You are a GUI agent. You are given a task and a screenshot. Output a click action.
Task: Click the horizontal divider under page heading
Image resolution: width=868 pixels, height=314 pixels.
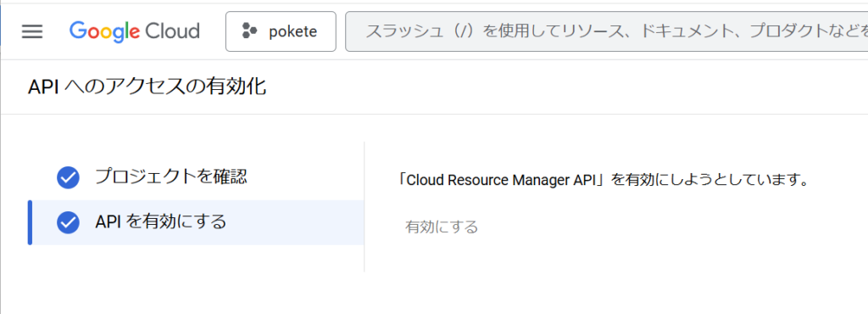pyautogui.click(x=434, y=114)
